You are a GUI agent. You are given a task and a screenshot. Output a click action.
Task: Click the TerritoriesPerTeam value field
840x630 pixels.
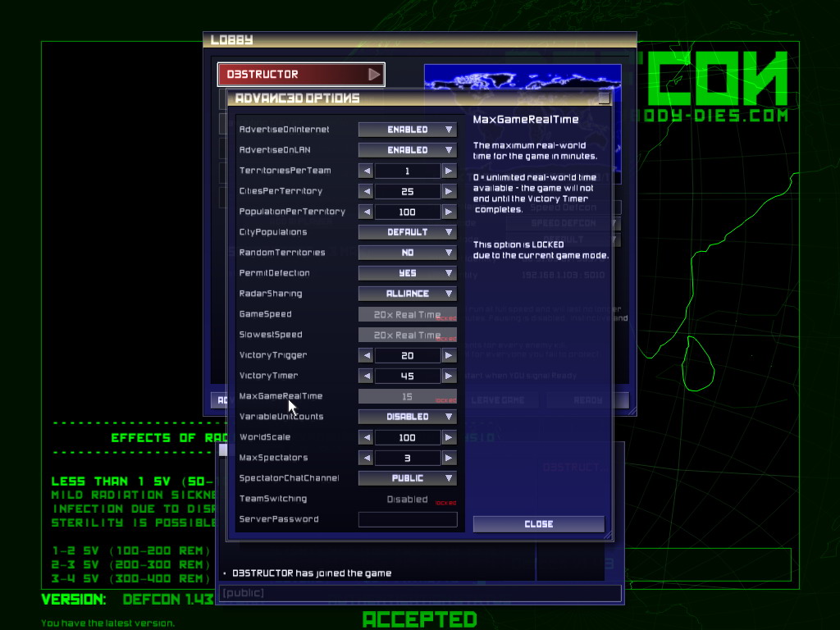coord(408,171)
